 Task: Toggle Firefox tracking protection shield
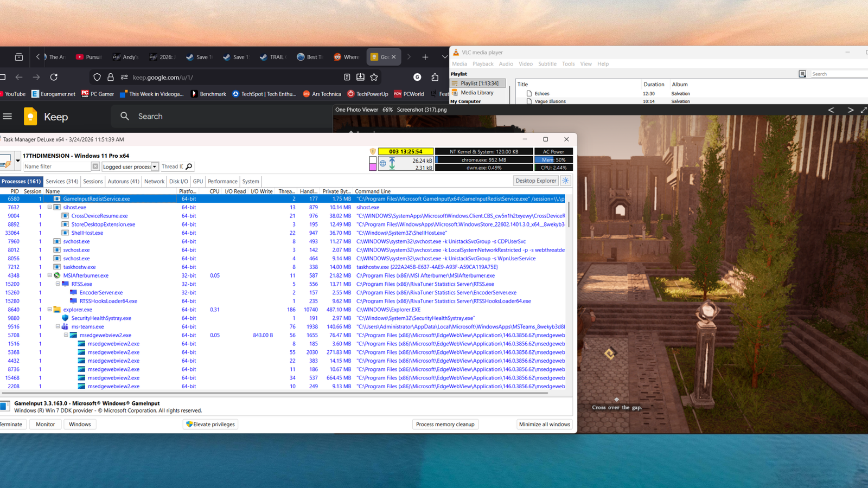click(97, 77)
